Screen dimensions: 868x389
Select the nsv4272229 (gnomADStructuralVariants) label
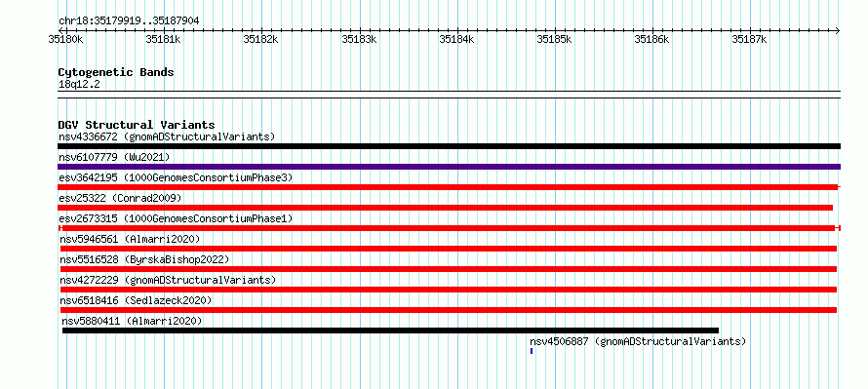(168, 280)
